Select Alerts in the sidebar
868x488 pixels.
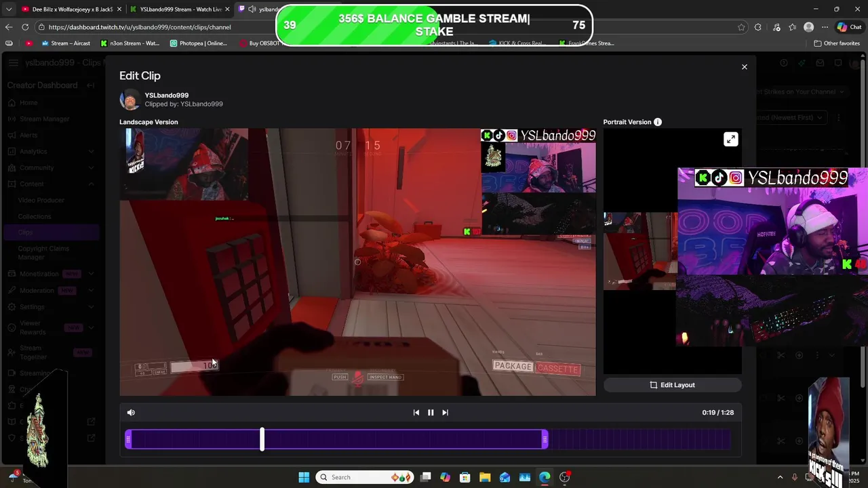[28, 136]
